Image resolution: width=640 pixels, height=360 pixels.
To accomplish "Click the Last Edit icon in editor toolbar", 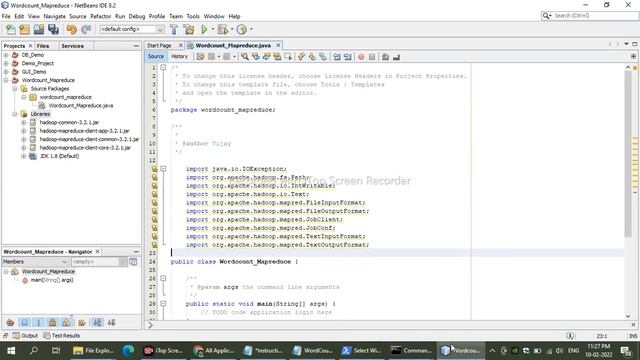I will pos(200,57).
